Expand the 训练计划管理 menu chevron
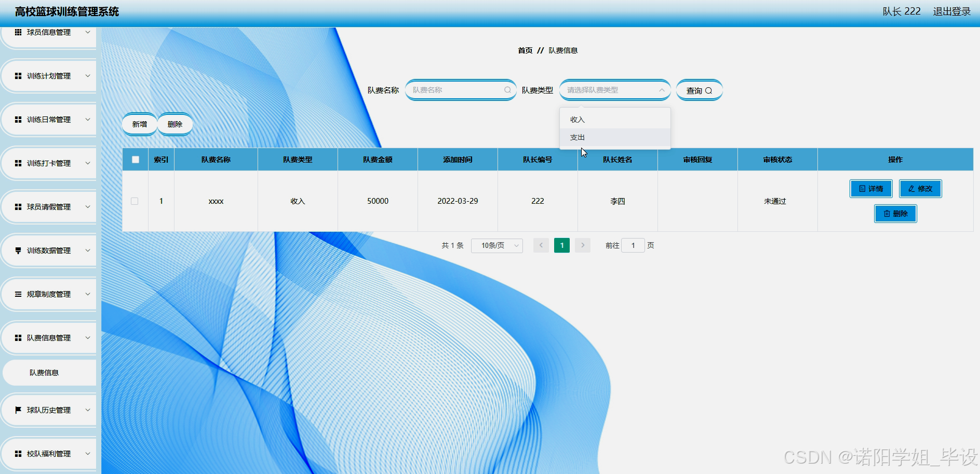Viewport: 980px width, 474px height. pyautogui.click(x=88, y=76)
